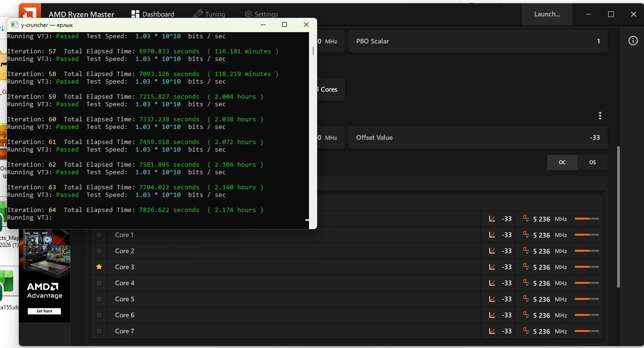Image resolution: width=644 pixels, height=348 pixels.
Task: Open the Dashboard tab
Action: tap(153, 14)
